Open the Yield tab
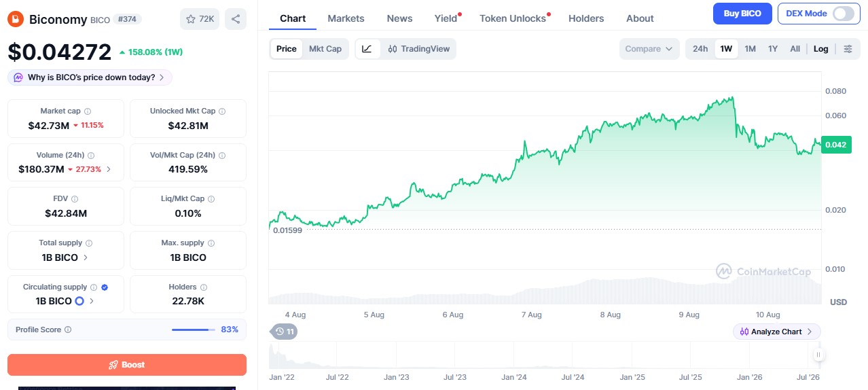Image resolution: width=868 pixels, height=390 pixels. (446, 18)
